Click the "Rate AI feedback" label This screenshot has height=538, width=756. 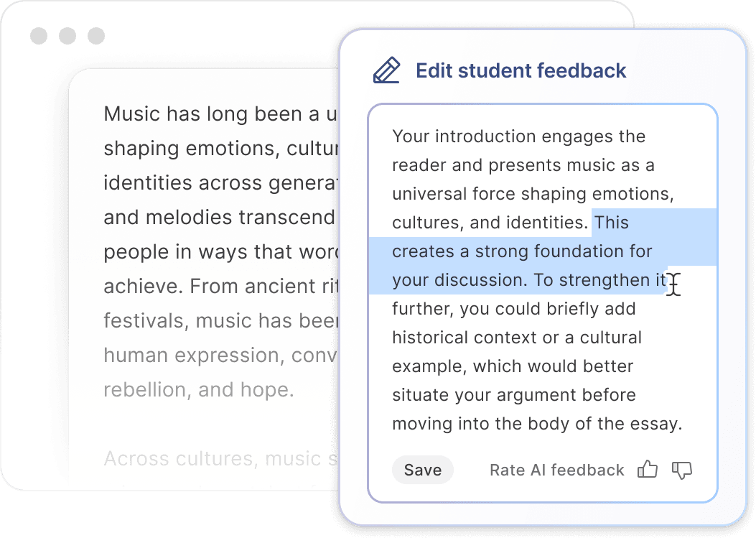tap(556, 470)
